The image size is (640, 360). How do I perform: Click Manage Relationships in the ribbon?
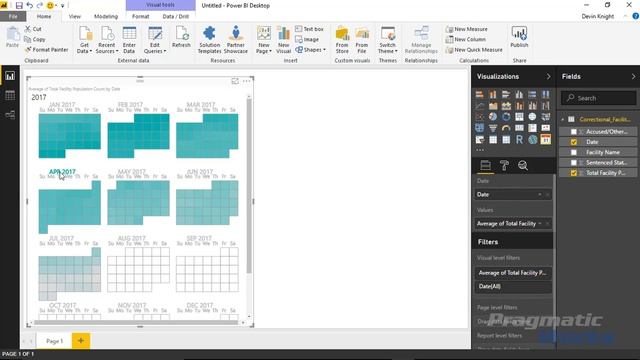[x=421, y=40]
